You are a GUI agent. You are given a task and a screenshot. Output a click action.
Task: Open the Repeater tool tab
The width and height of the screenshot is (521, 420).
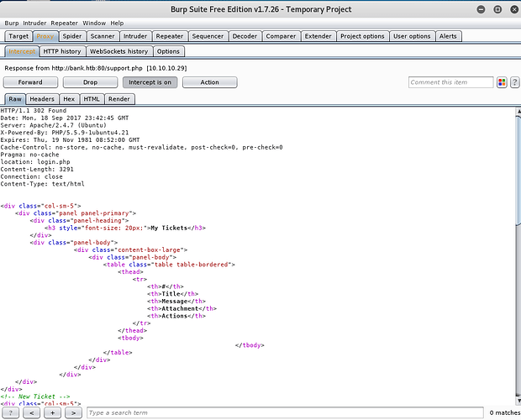169,36
